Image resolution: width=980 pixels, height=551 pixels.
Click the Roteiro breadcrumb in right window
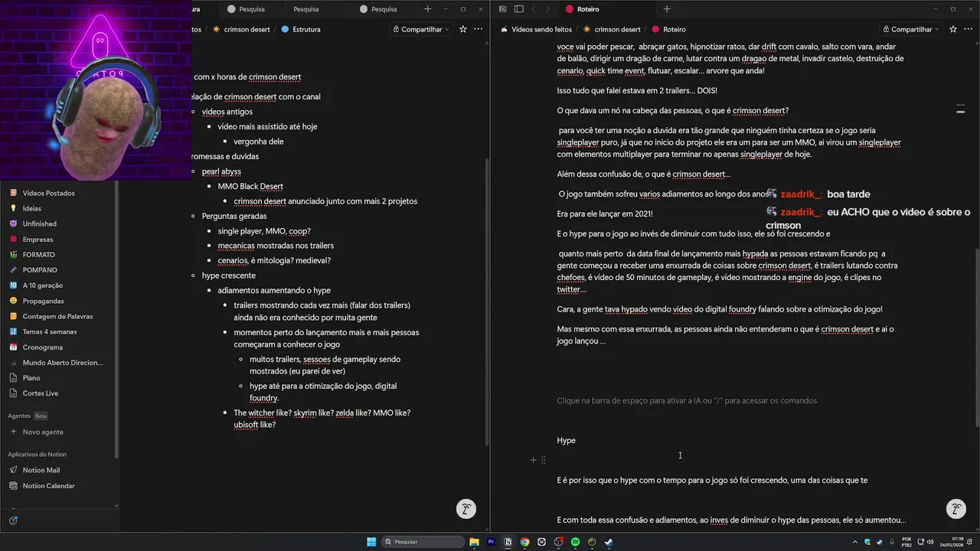[x=668, y=29]
